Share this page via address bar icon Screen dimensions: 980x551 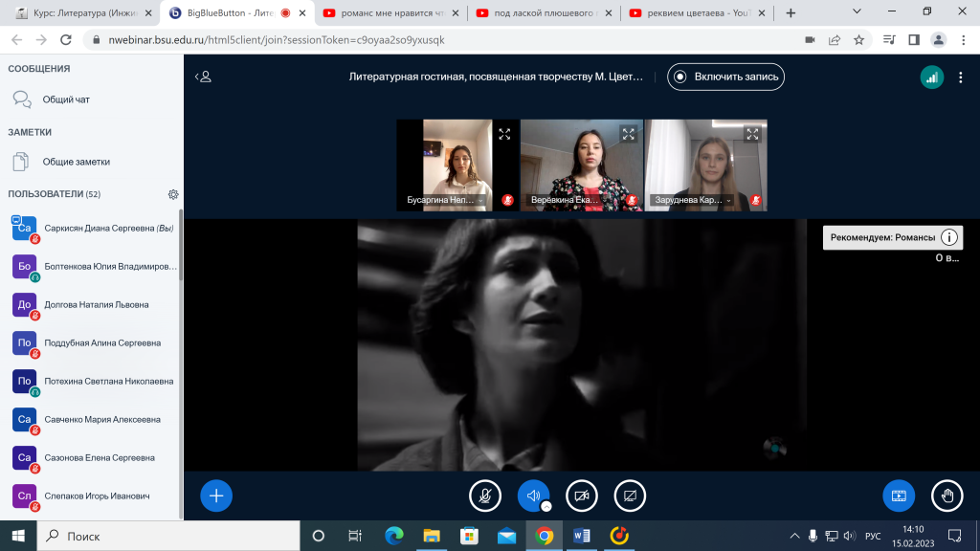point(835,40)
